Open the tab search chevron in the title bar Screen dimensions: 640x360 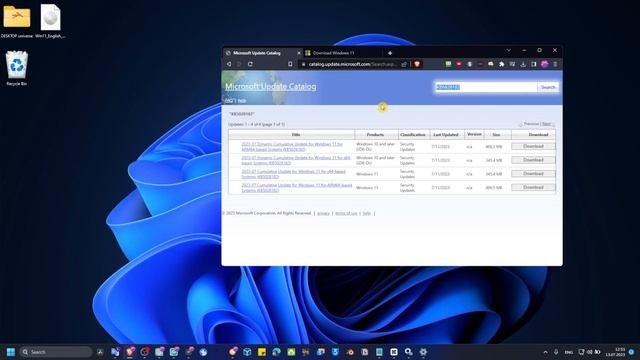click(509, 50)
